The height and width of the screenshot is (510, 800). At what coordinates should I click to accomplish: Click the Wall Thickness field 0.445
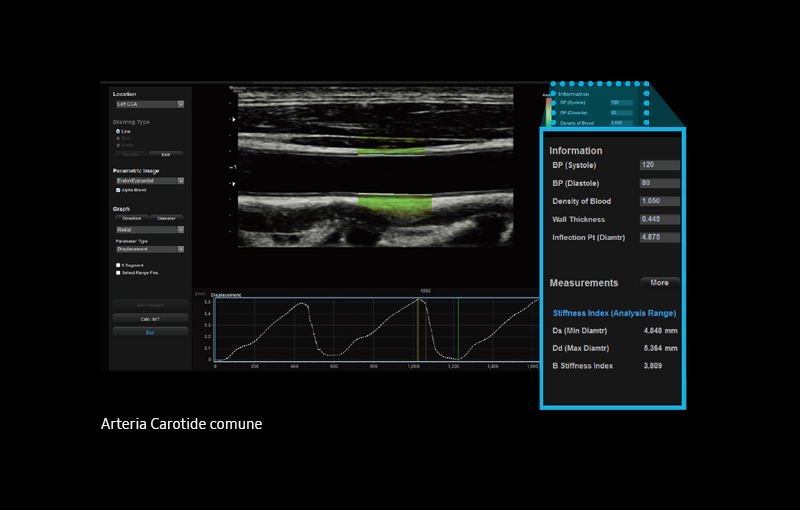pyautogui.click(x=659, y=219)
